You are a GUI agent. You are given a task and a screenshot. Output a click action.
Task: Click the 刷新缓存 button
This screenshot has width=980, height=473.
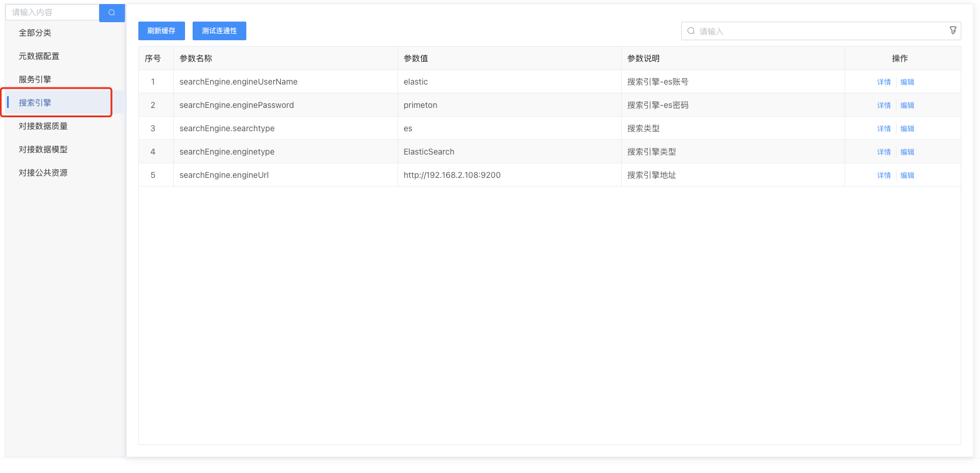161,31
